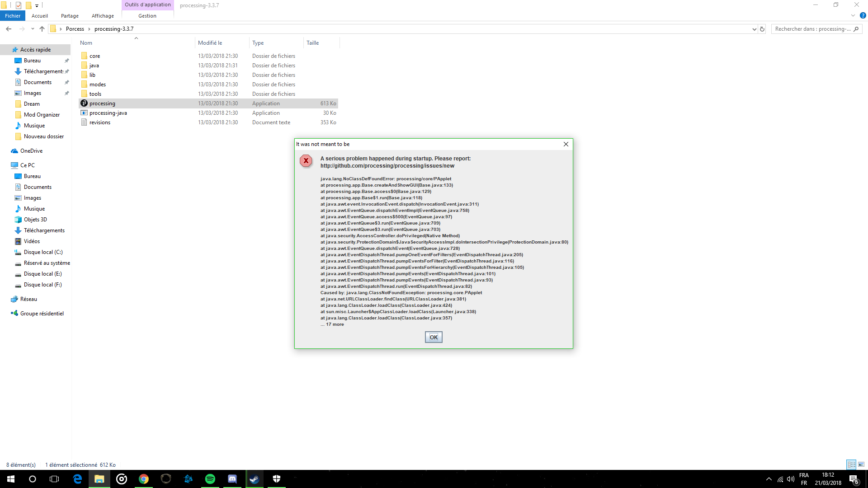Viewport: 868px width, 488px height.
Task: Unpin Documents from Quick access
Action: (x=66, y=82)
